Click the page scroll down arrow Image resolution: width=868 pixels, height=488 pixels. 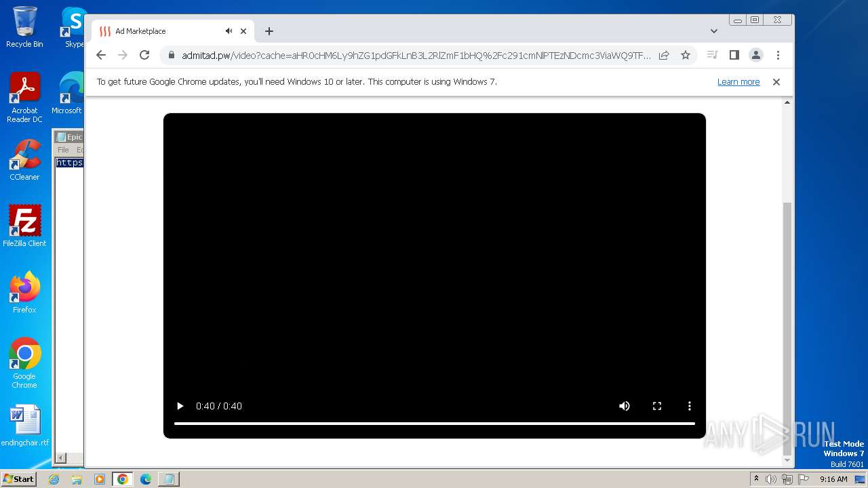click(787, 460)
